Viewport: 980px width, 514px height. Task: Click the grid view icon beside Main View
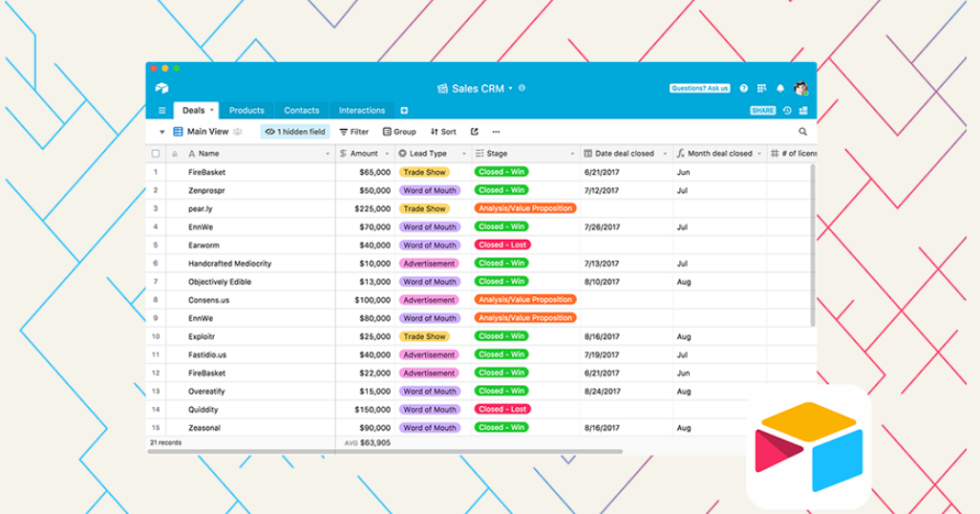[178, 132]
